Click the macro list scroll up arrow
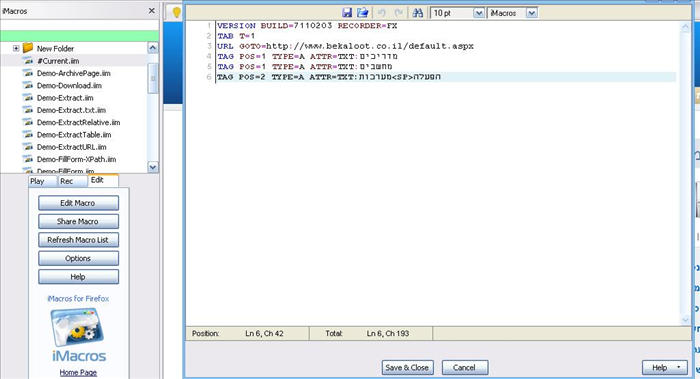 pyautogui.click(x=153, y=48)
